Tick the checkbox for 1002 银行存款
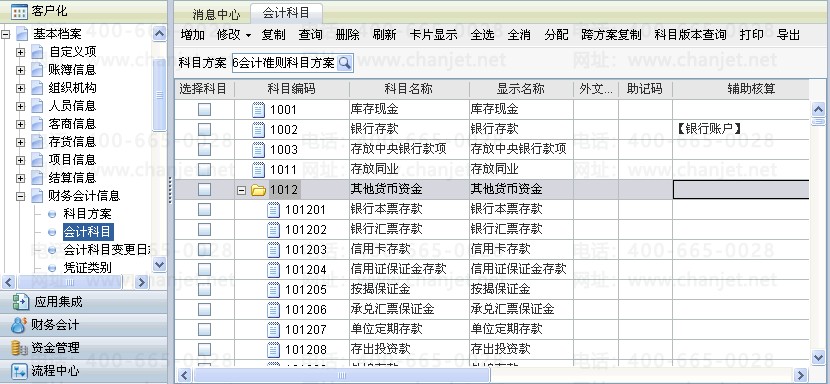 coord(204,130)
